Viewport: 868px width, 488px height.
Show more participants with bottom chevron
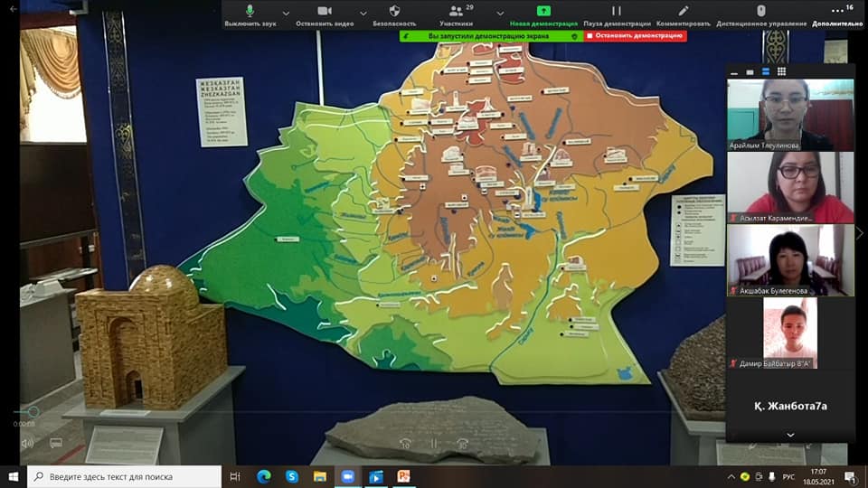tap(790, 435)
